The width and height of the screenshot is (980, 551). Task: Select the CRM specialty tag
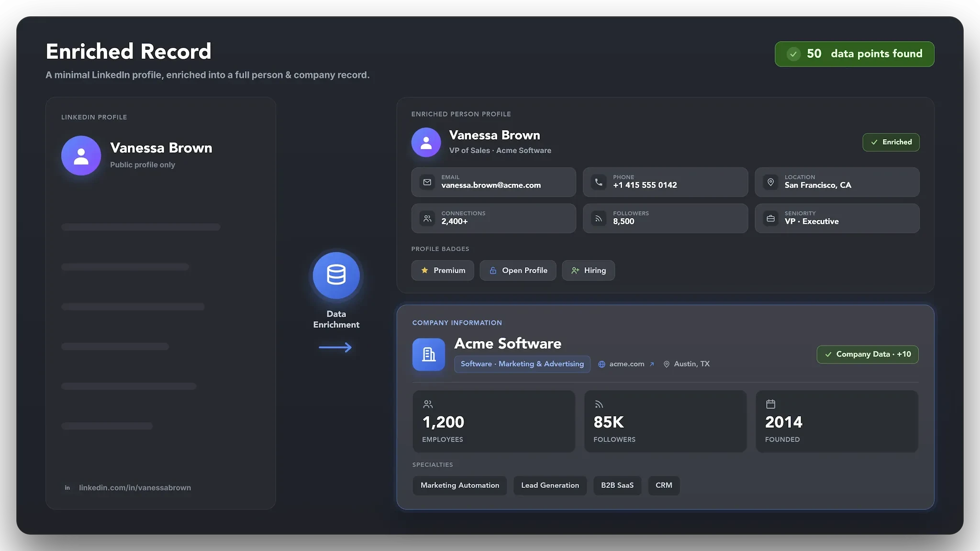pos(664,485)
